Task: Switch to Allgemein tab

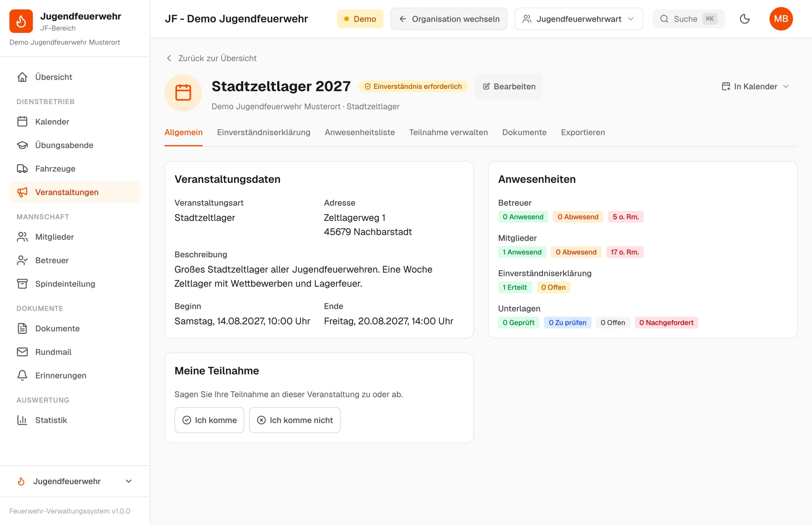Action: [183, 132]
